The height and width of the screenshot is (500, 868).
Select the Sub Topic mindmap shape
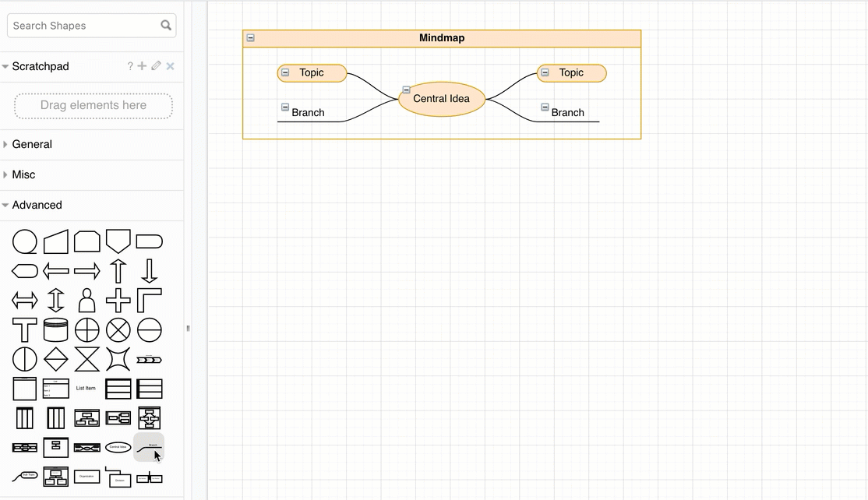pos(24,476)
